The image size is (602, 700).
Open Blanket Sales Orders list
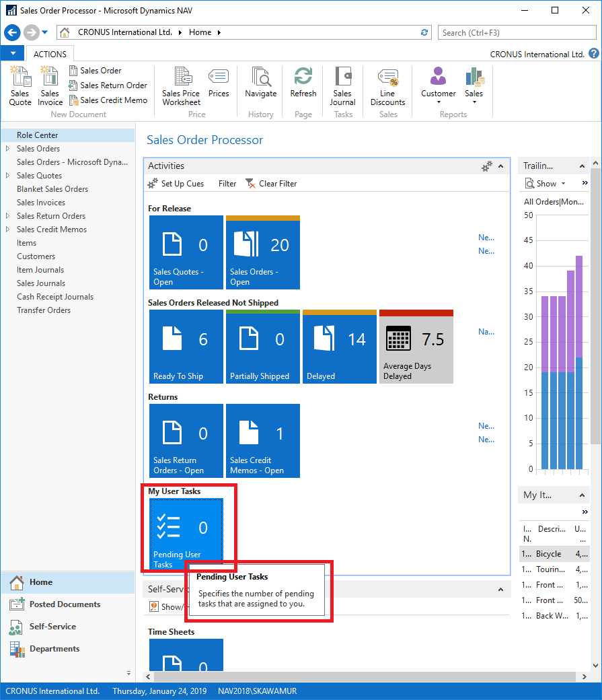[x=52, y=189]
